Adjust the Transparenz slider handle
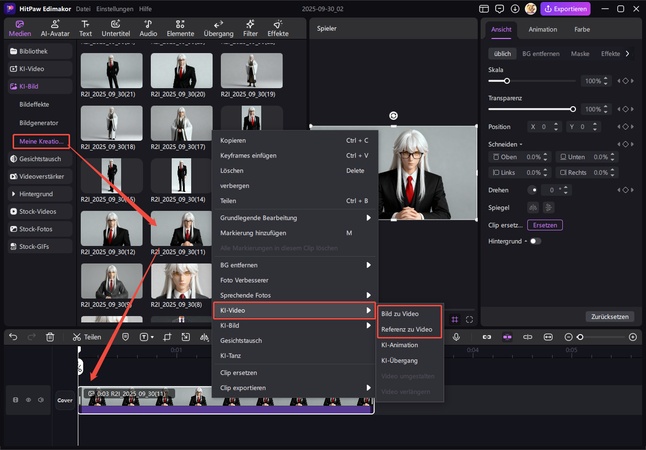646x450 pixels. pos(573,109)
